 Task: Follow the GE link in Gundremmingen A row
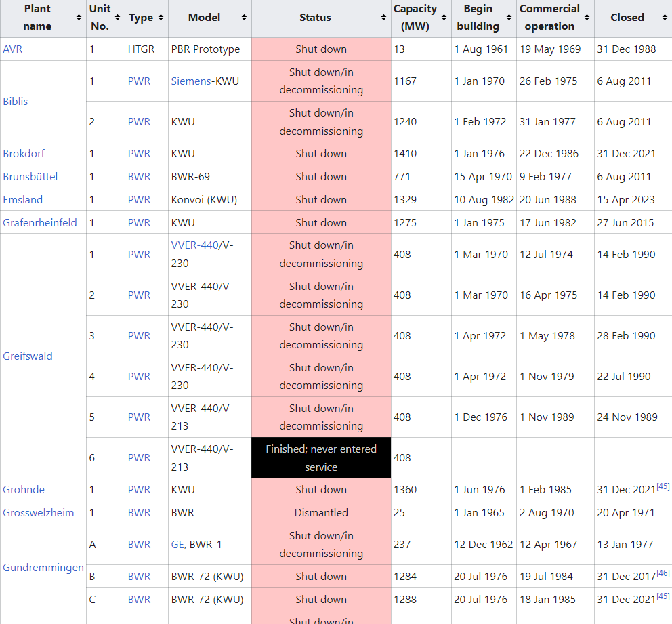click(178, 545)
